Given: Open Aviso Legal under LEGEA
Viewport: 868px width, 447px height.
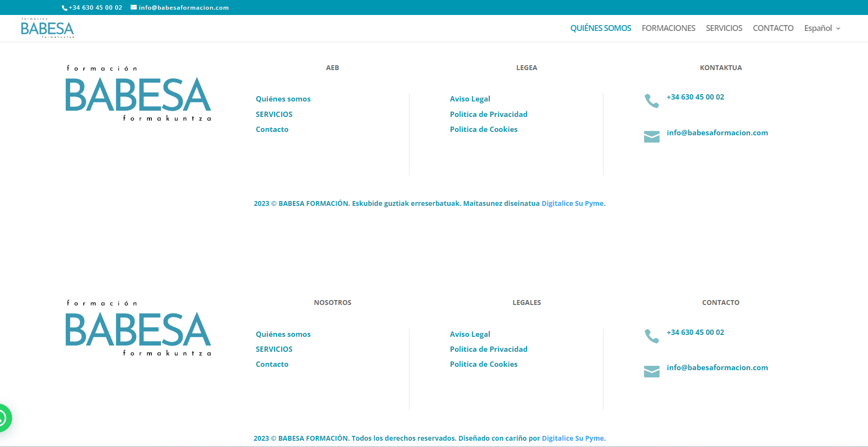Looking at the screenshot, I should tap(470, 99).
